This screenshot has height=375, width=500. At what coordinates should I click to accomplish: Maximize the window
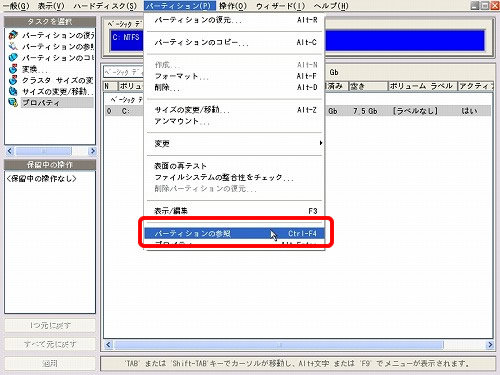tap(485, 5)
